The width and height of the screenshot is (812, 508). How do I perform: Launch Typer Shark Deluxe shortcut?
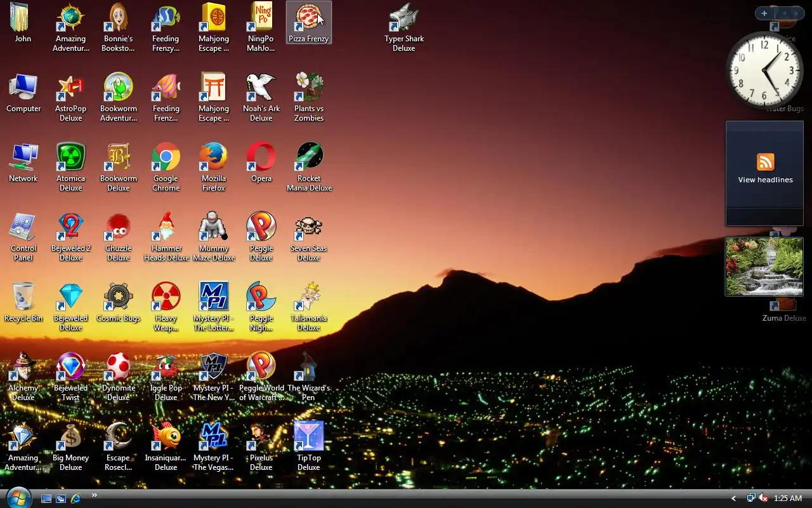click(404, 27)
